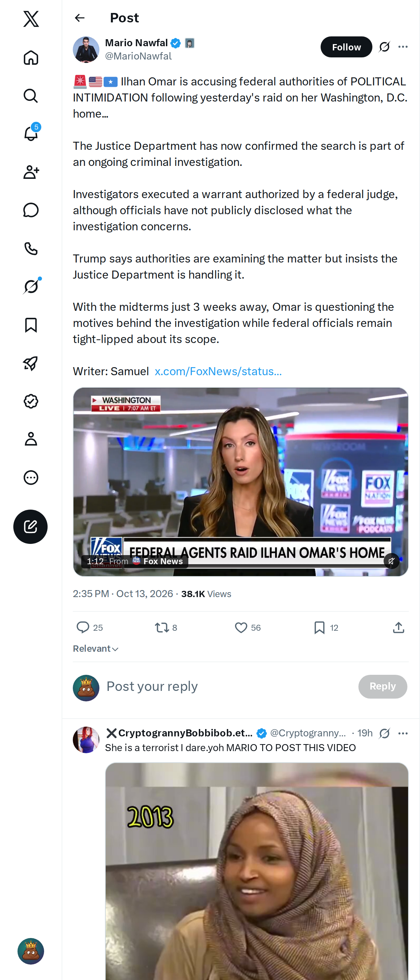420x980 pixels.
Task: Open more options on Mario Nawfal's post
Action: (403, 47)
